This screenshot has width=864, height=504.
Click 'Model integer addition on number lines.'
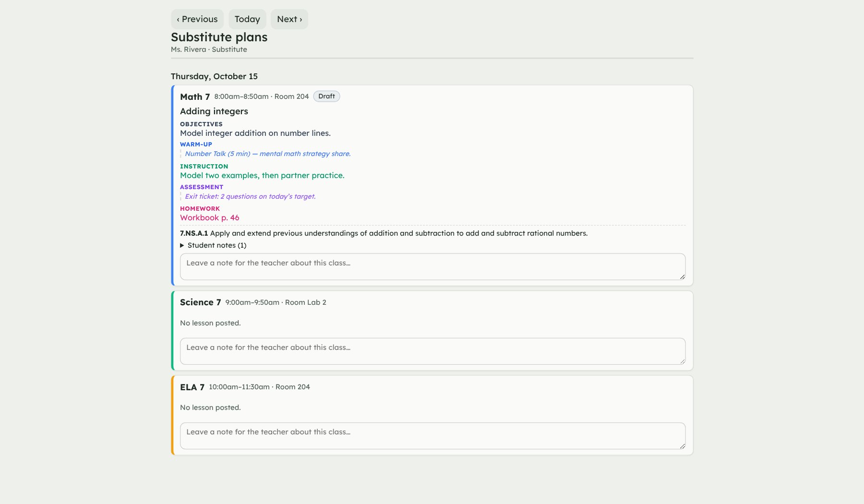click(255, 133)
